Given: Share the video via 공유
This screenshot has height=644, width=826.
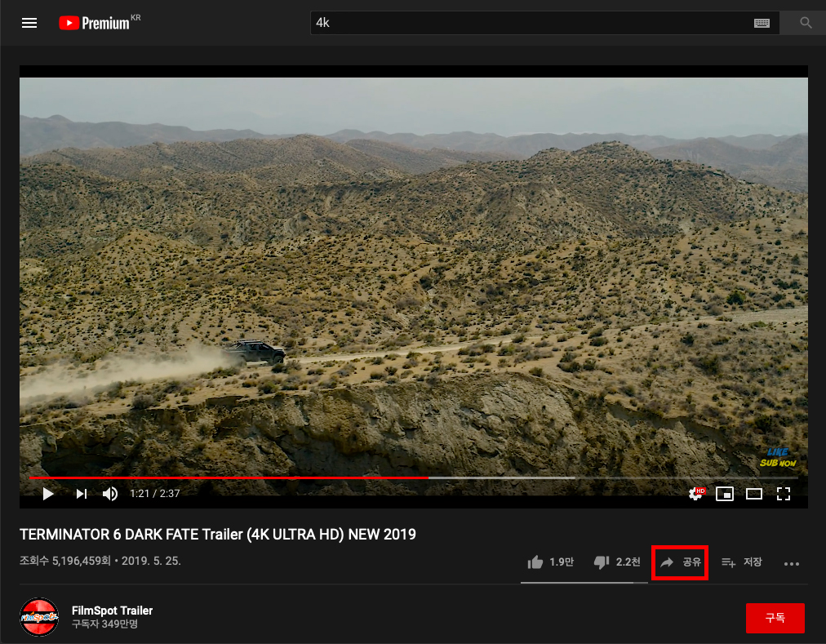Looking at the screenshot, I should pyautogui.click(x=680, y=562).
